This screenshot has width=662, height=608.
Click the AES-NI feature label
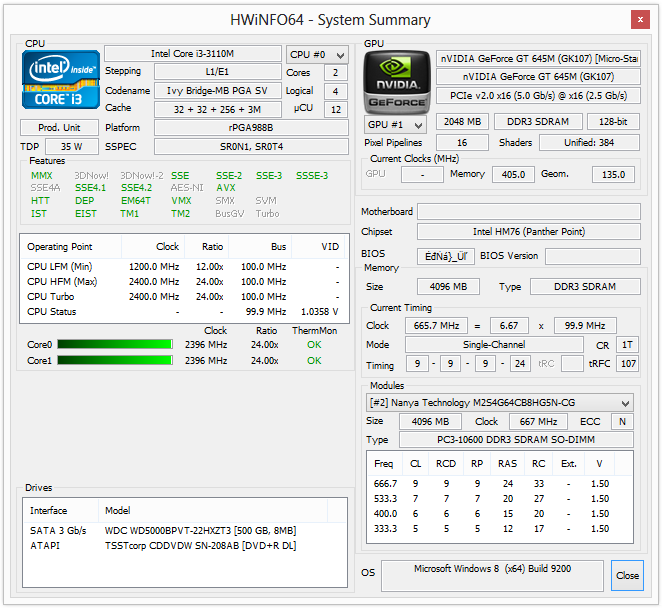187,188
